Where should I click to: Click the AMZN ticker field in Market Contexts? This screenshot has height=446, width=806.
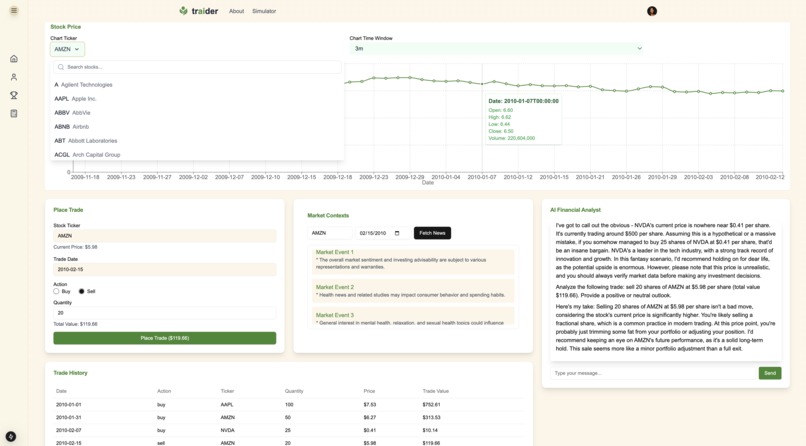point(329,233)
